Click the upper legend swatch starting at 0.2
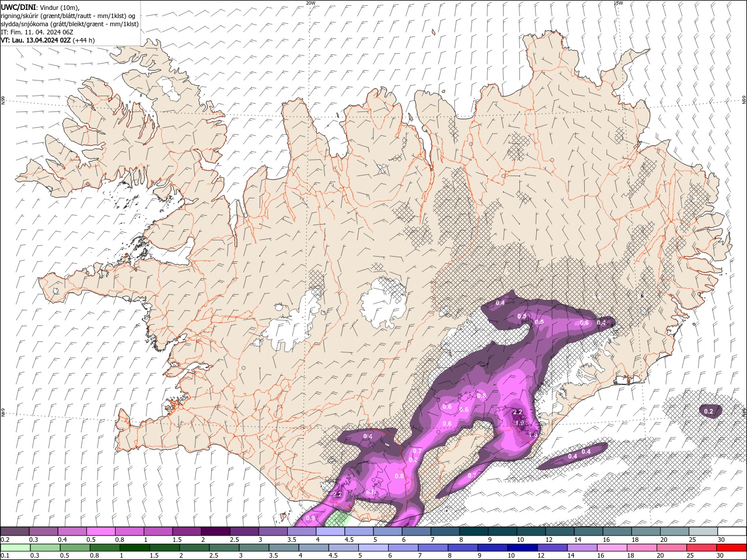 pyautogui.click(x=15, y=531)
